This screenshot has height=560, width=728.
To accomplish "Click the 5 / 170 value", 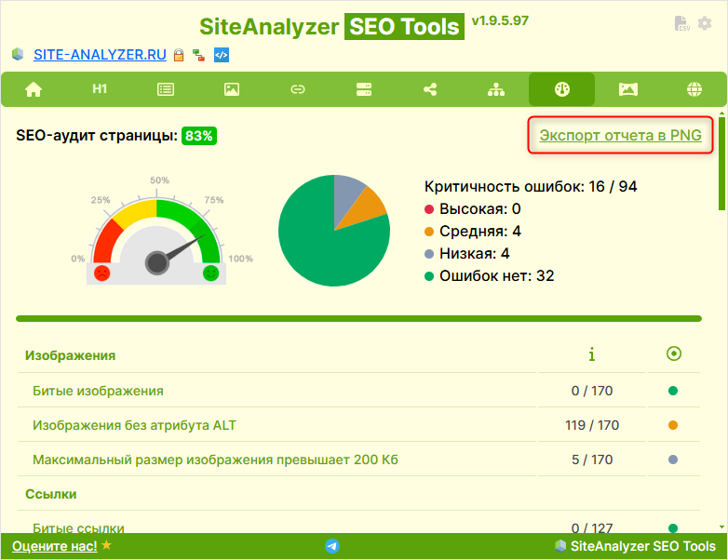I will click(592, 460).
